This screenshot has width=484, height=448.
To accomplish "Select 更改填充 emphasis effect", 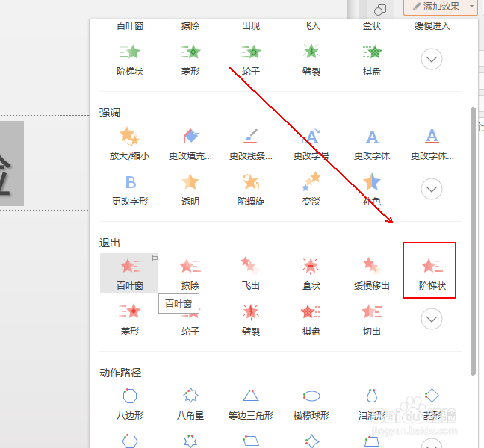I will tap(190, 144).
